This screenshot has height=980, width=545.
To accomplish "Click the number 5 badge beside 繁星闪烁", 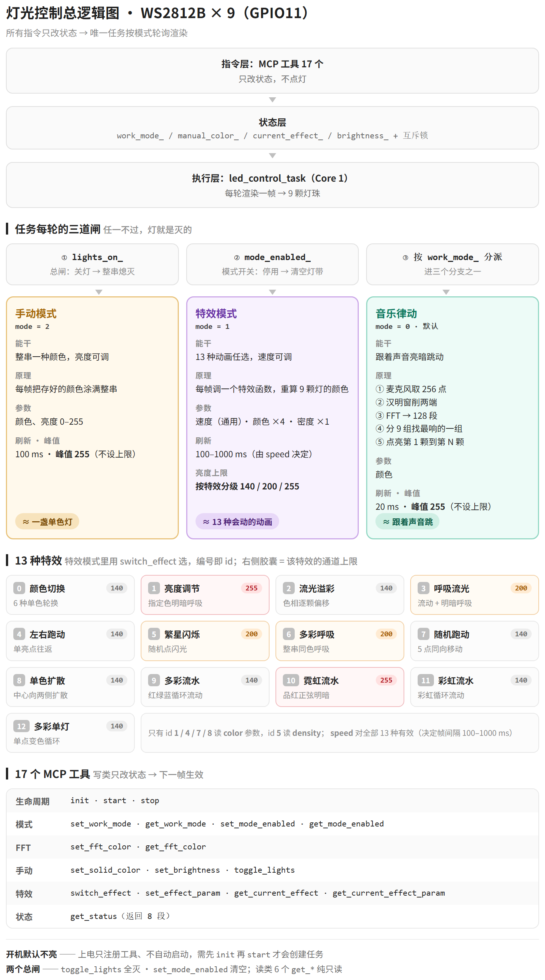I will pyautogui.click(x=154, y=634).
